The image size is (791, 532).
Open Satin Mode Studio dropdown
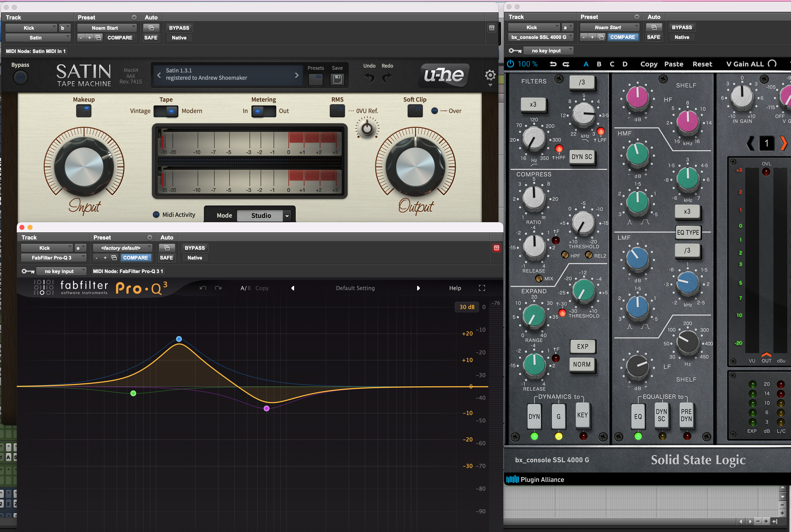click(264, 215)
